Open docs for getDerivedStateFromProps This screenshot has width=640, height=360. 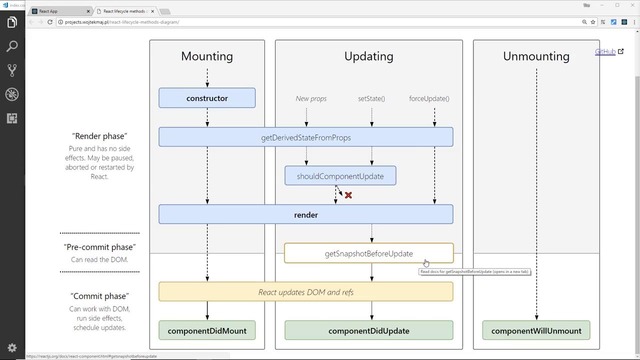[306, 137]
